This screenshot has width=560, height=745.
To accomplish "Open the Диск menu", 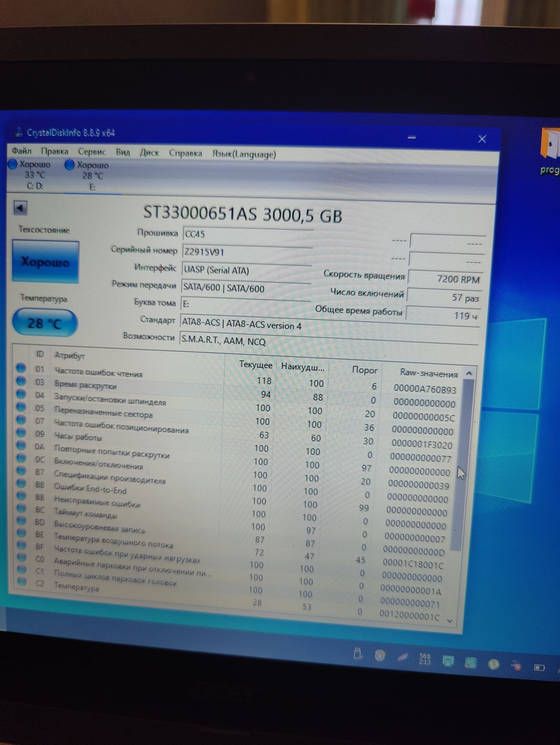I will pos(149,153).
